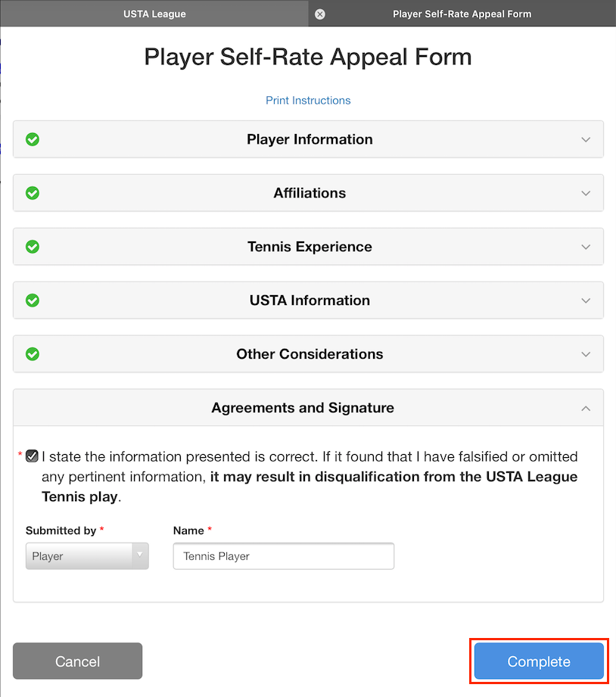This screenshot has width=616, height=697.
Task: Click the gray Cancel button
Action: pos(77,661)
